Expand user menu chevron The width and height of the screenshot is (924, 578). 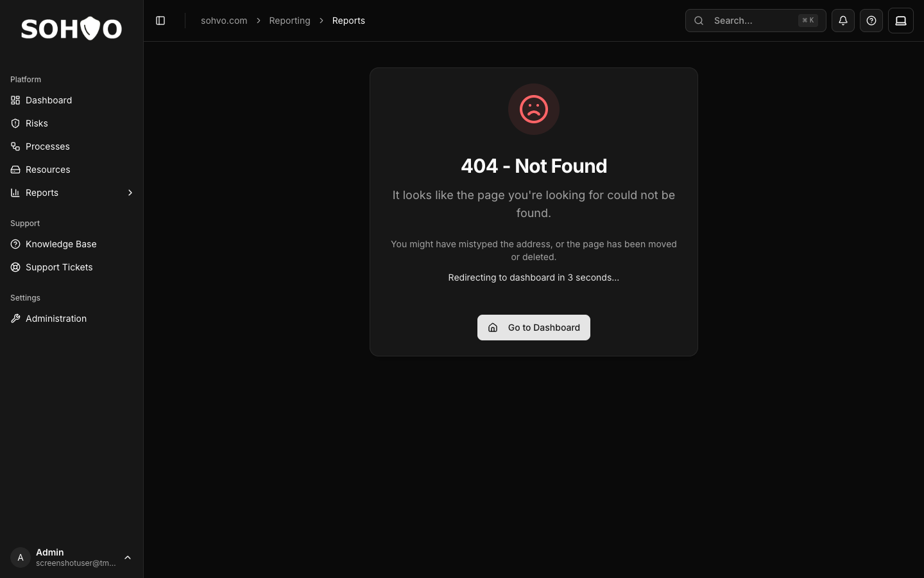point(128,557)
